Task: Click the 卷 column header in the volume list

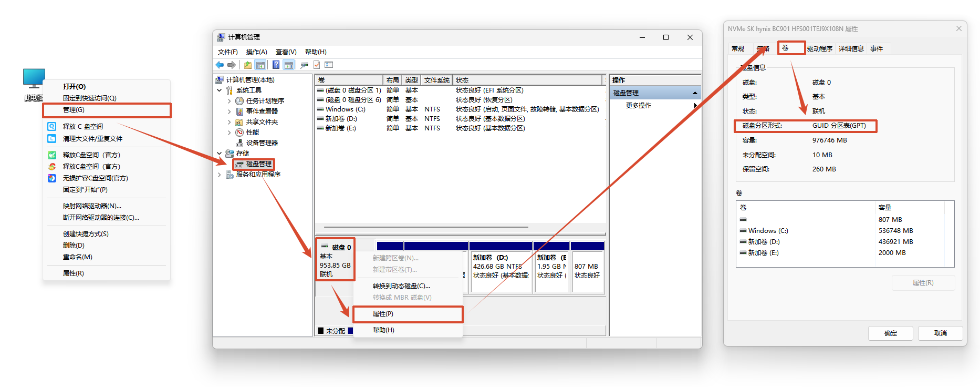Action: point(349,80)
